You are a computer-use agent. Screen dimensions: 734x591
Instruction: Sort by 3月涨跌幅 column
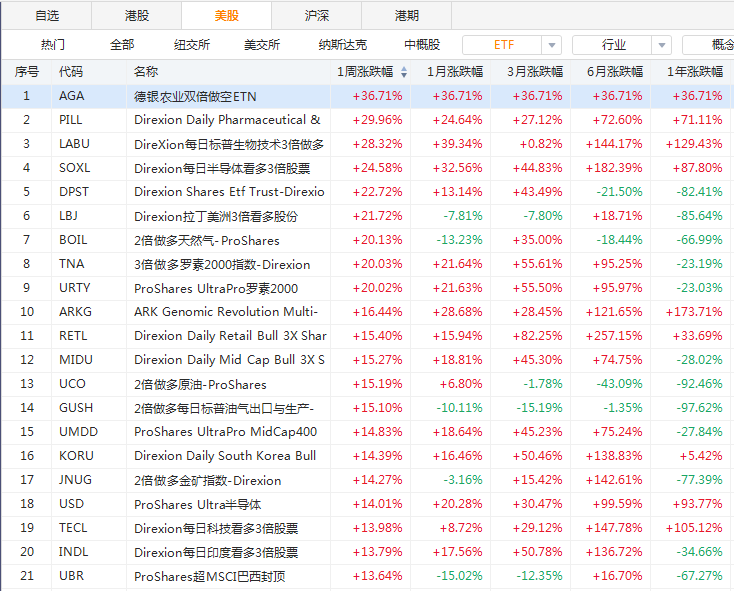[x=535, y=72]
